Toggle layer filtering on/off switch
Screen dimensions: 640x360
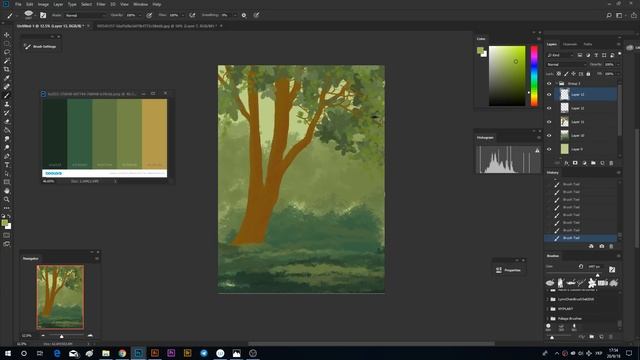[x=620, y=54]
